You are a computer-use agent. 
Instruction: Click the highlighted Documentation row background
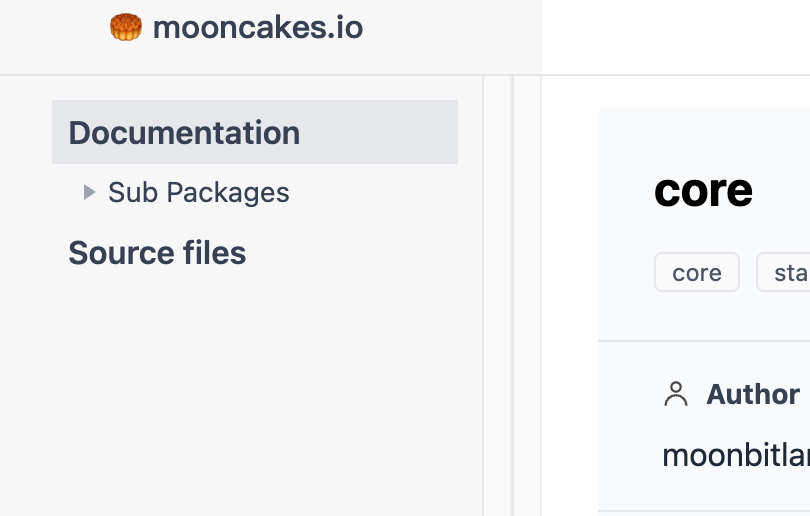tap(379, 132)
